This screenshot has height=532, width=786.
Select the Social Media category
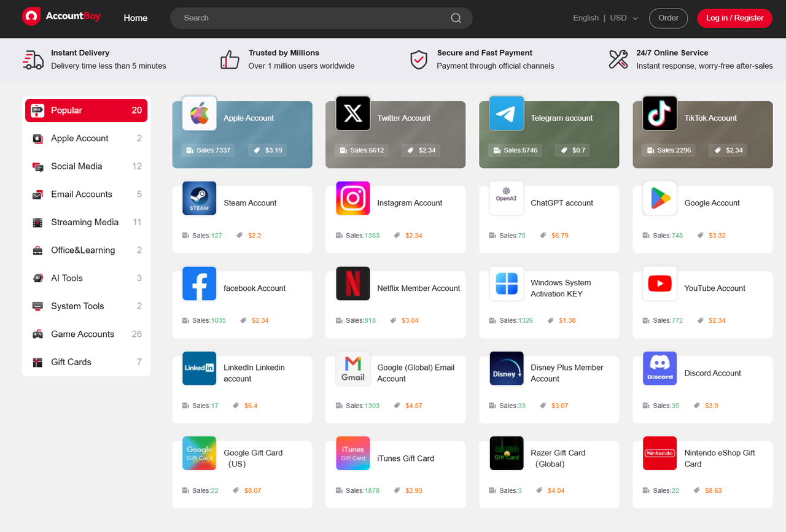[x=87, y=166]
